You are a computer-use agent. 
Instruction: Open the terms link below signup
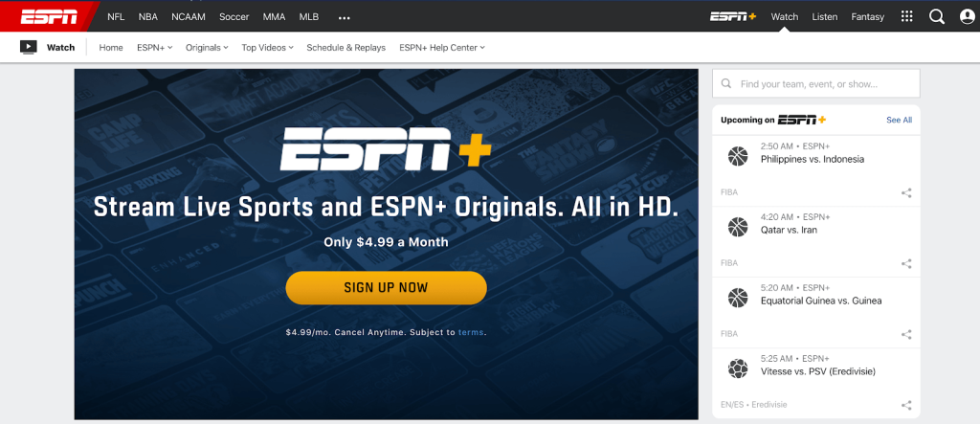pyautogui.click(x=471, y=332)
